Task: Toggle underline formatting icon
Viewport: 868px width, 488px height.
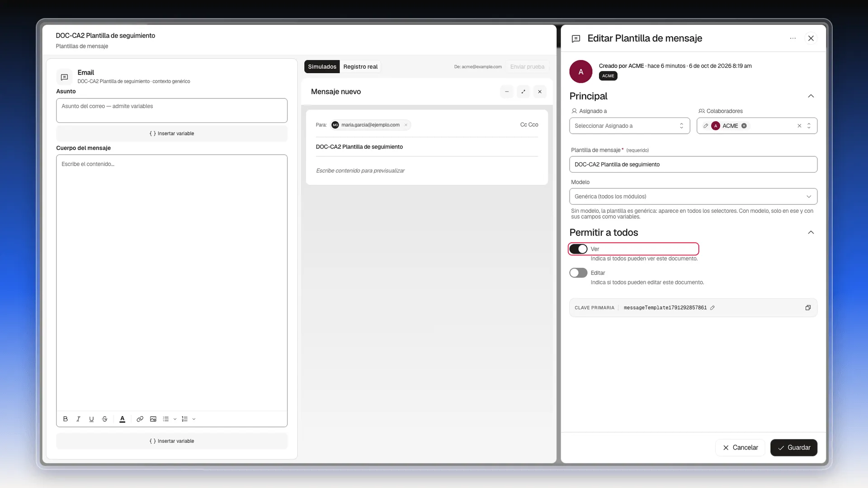Action: 91,419
